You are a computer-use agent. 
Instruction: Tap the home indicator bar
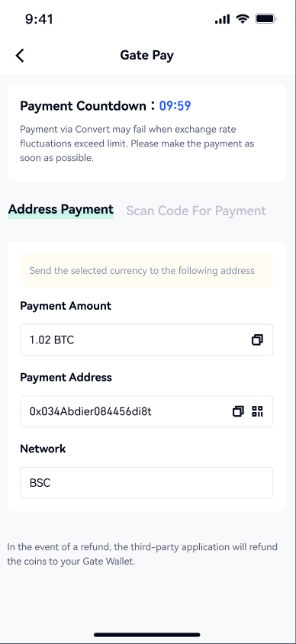coord(147,635)
